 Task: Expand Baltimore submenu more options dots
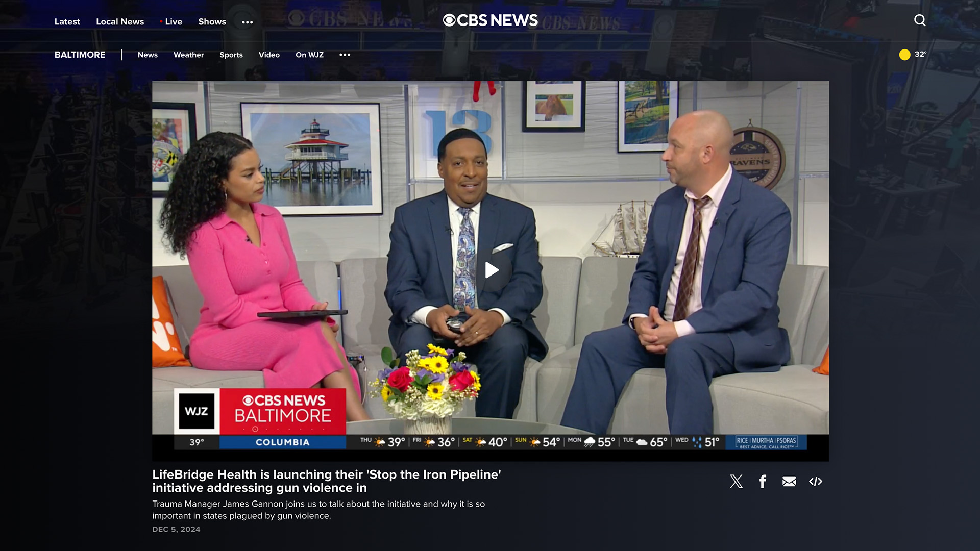[345, 55]
